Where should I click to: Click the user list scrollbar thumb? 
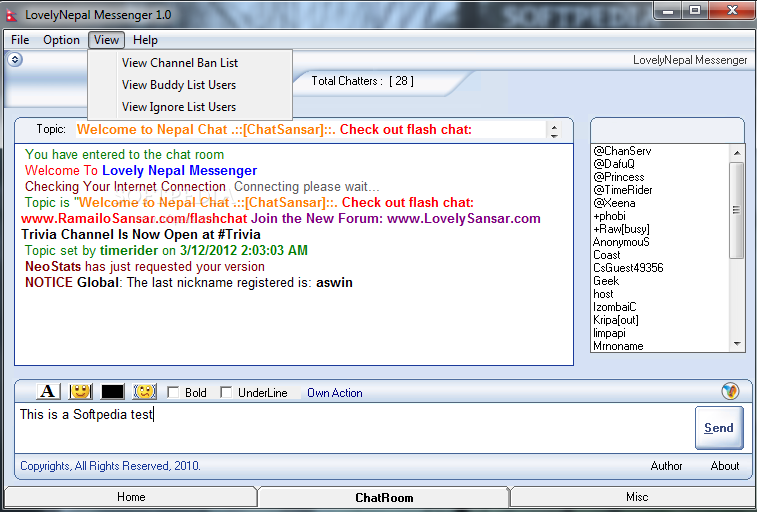[x=737, y=210]
